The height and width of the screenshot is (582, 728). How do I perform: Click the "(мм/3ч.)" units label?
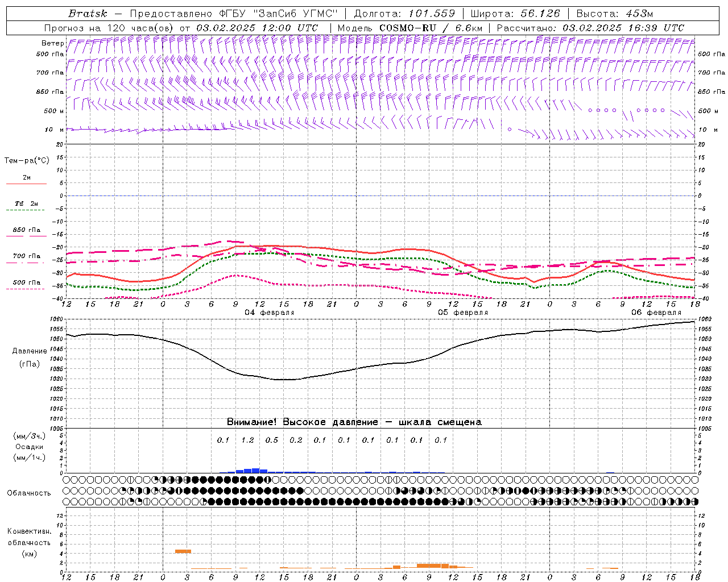[x=29, y=436]
